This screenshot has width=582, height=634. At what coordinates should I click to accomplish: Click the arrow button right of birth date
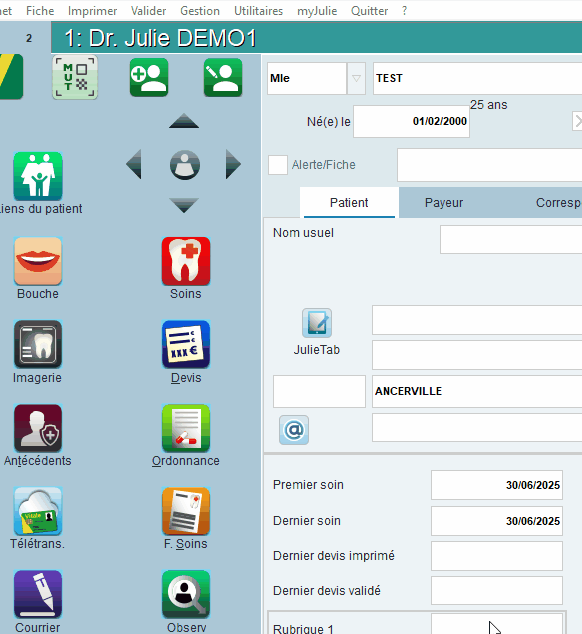577,121
